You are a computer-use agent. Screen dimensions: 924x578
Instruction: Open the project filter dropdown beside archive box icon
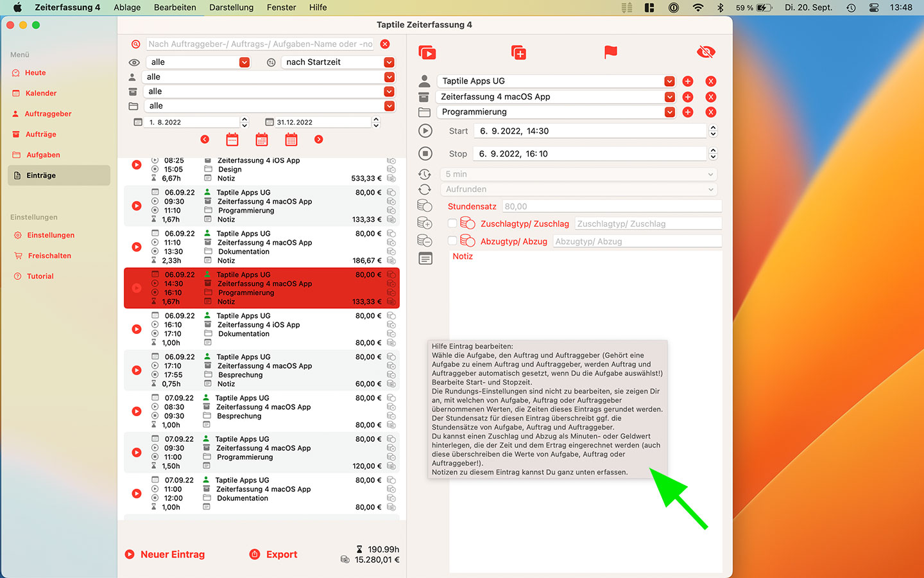click(x=269, y=92)
